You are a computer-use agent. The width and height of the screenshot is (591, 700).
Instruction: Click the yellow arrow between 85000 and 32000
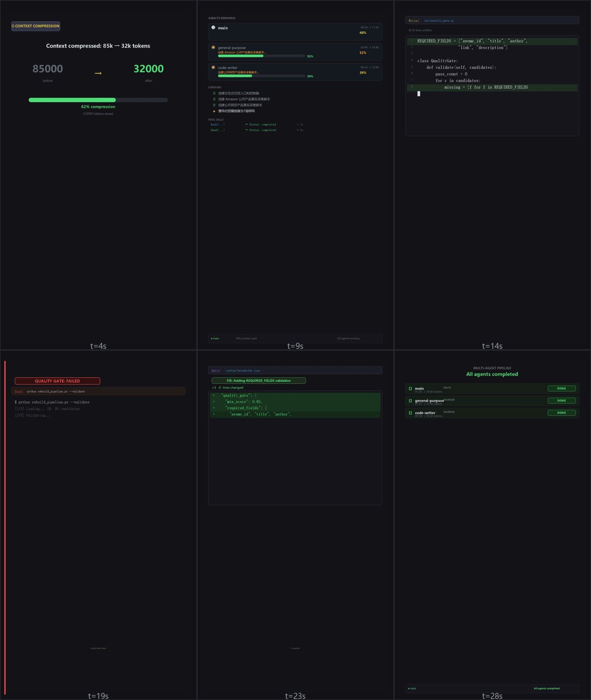[98, 73]
